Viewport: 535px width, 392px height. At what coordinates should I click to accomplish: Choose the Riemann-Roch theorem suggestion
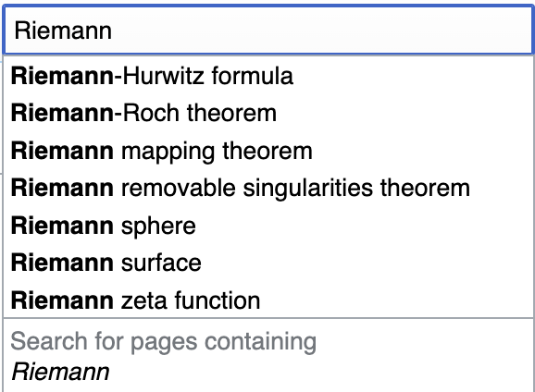click(268, 113)
